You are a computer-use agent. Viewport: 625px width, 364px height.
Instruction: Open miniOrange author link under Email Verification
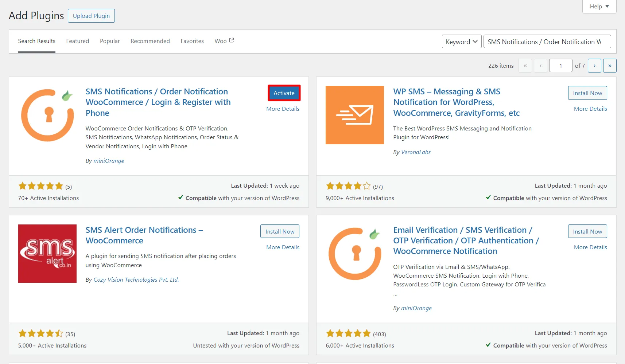pos(416,308)
